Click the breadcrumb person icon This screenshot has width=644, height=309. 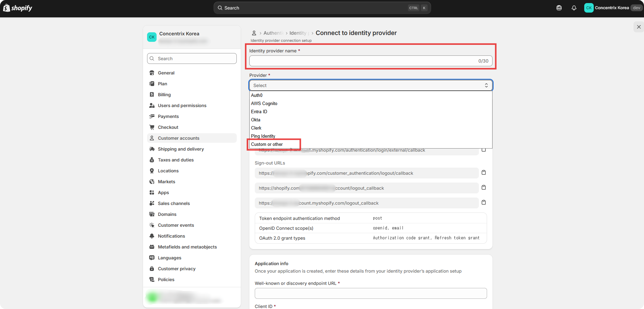254,33
